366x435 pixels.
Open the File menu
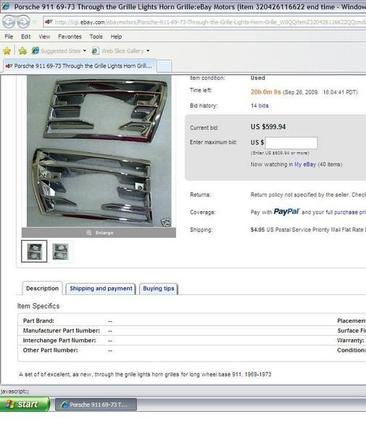pyautogui.click(x=9, y=37)
